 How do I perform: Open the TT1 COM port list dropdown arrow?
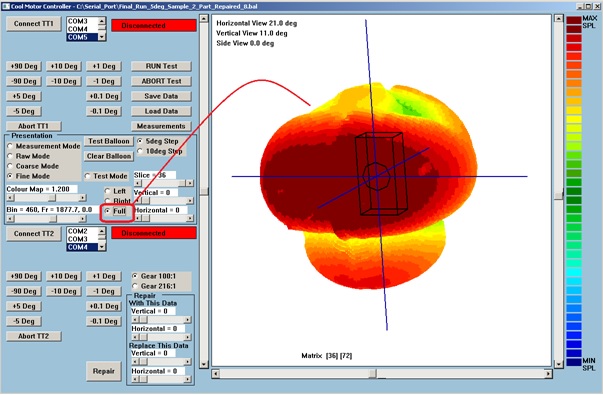pos(102,37)
